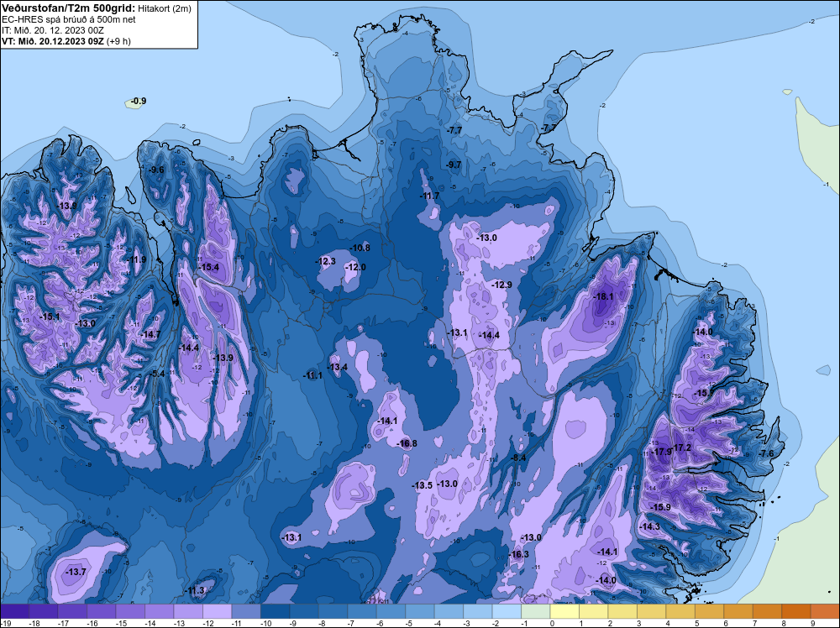Click the -13.4 temperature label

338,367
